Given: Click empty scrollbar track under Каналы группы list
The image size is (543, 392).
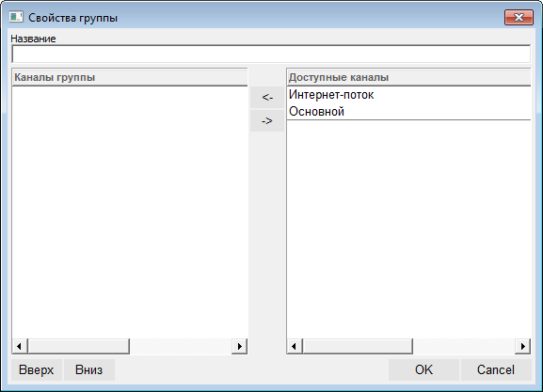Looking at the screenshot, I should point(181,346).
